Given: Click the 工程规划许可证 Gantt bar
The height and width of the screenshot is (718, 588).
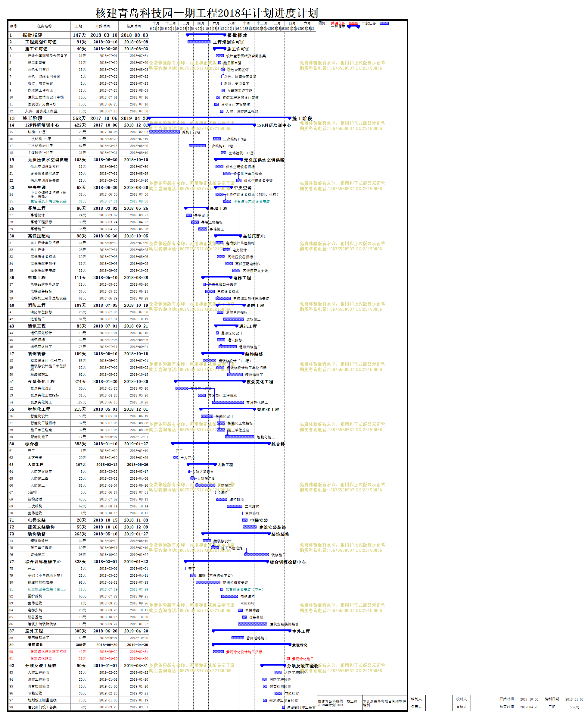Looking at the screenshot, I should 199,42.
